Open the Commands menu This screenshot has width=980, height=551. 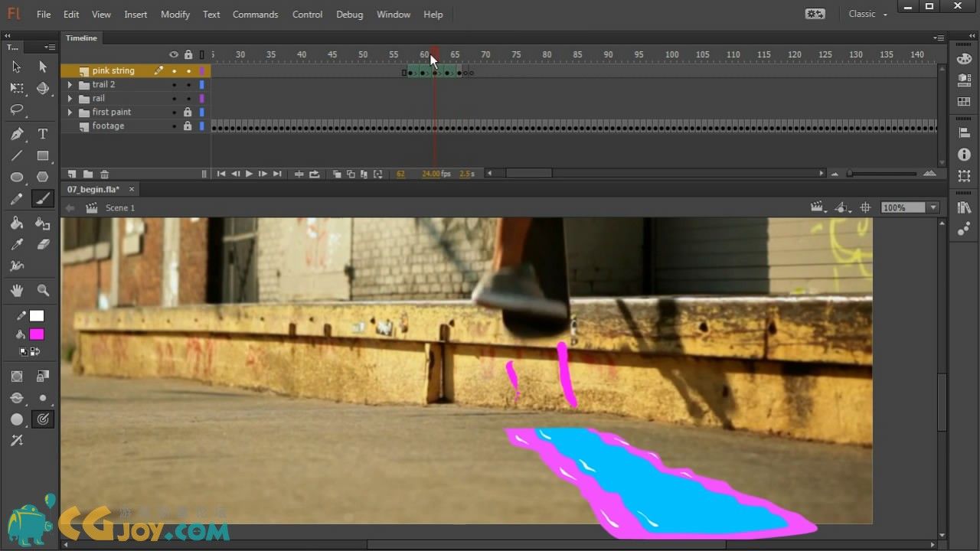(255, 14)
